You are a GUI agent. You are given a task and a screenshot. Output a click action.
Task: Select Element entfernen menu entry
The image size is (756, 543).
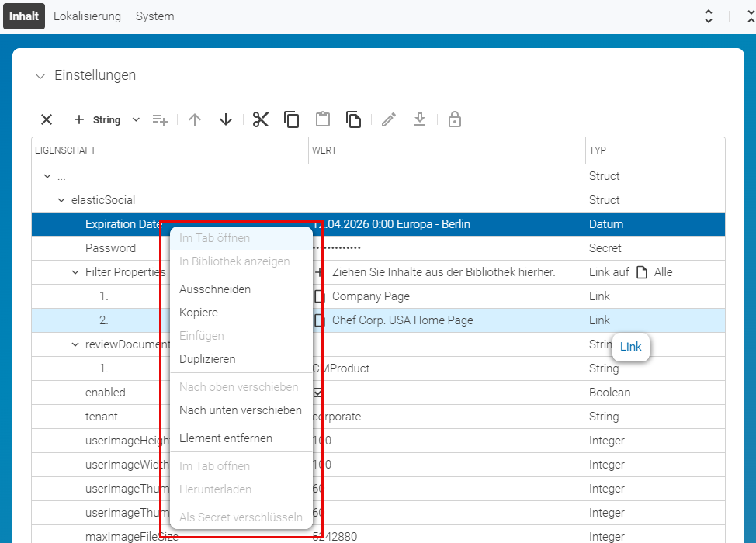226,438
